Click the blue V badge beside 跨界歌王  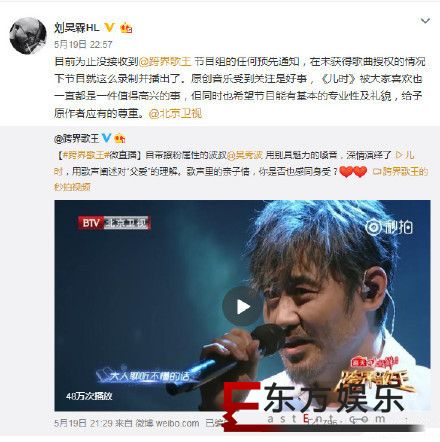106,138
